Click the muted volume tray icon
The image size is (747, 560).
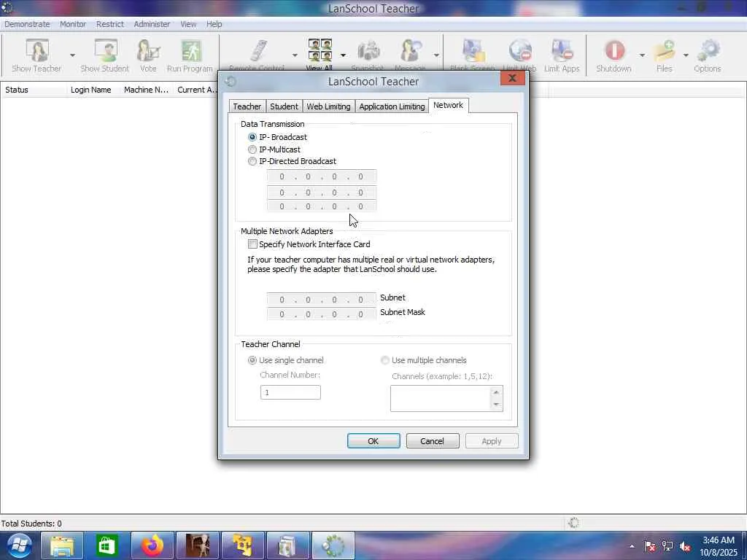(x=686, y=546)
